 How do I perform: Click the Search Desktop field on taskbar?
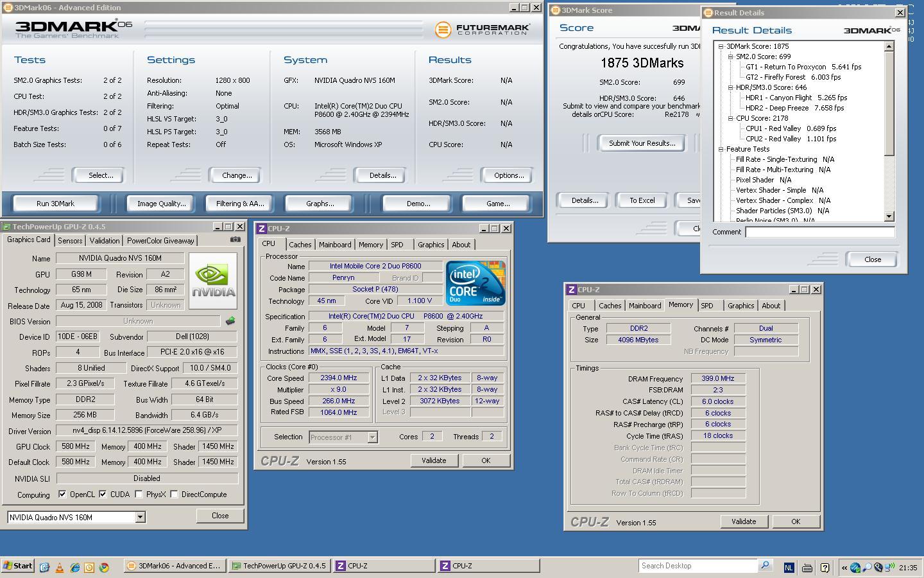pos(698,566)
